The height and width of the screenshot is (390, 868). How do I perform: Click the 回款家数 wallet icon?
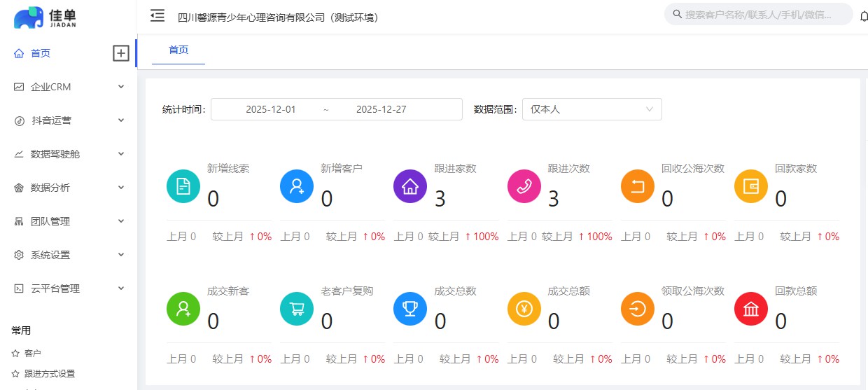point(751,186)
